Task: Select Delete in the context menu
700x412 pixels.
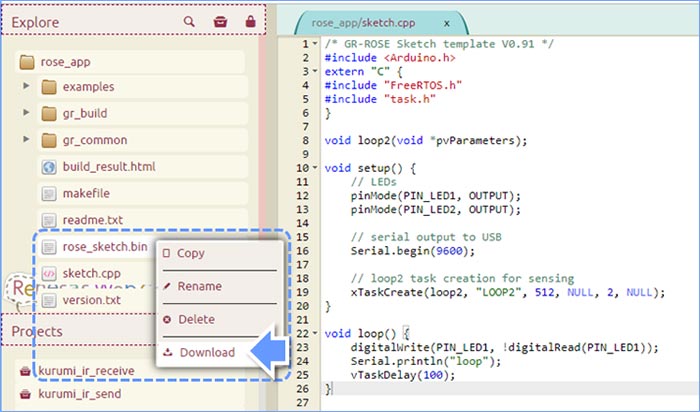Action: (x=196, y=319)
